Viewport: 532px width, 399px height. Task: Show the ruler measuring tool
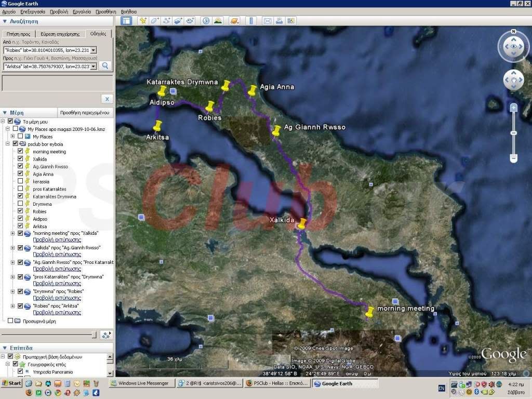tap(251, 21)
